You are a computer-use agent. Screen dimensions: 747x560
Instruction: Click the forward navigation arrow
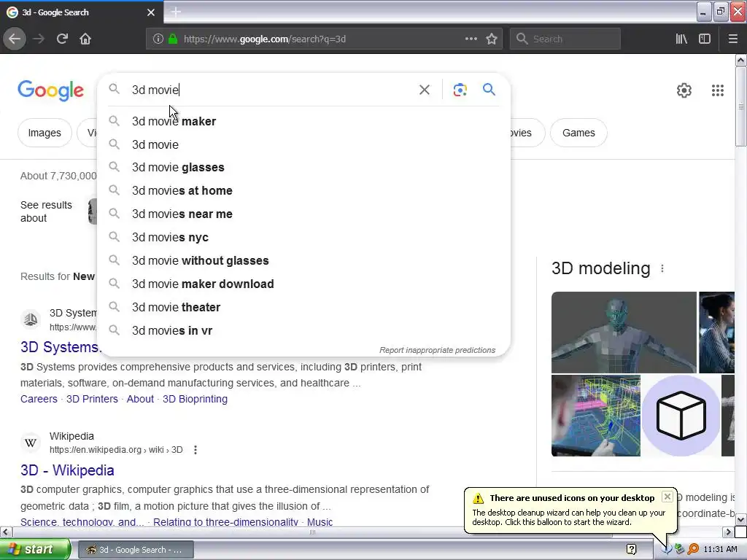tap(39, 39)
